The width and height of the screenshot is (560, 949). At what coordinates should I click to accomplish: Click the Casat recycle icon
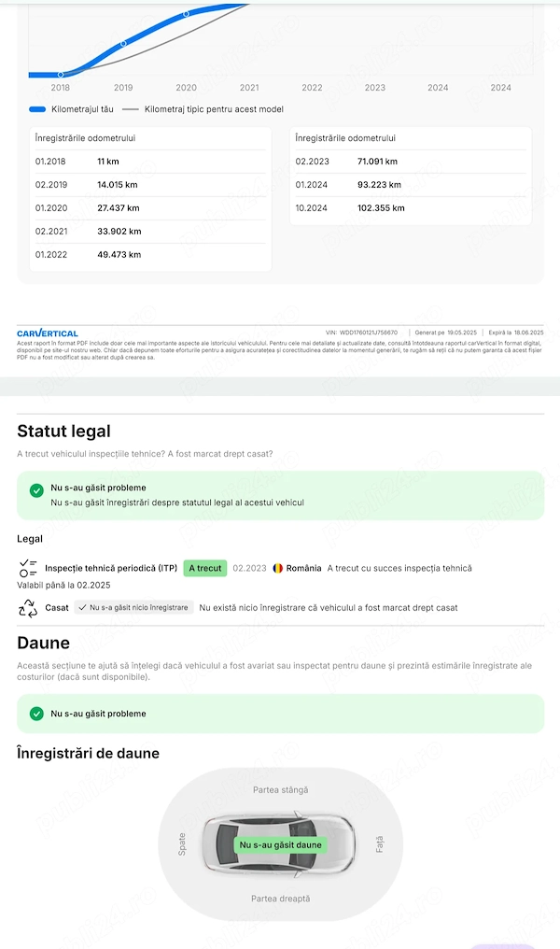coord(28,608)
